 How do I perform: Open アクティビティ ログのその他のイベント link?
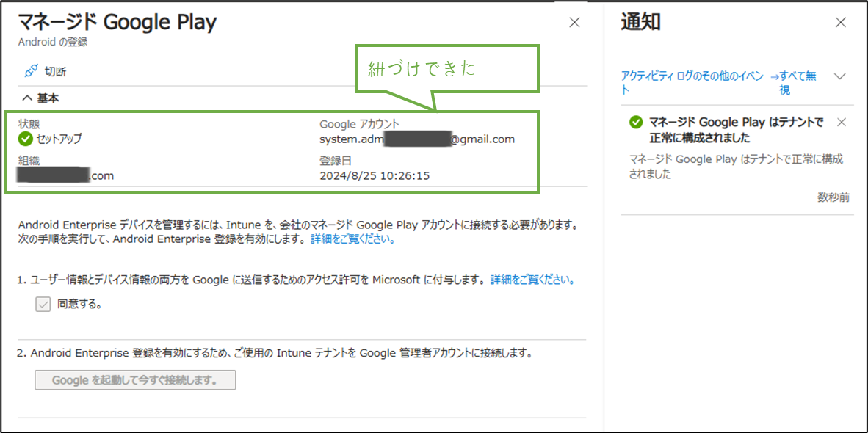pyautogui.click(x=692, y=82)
